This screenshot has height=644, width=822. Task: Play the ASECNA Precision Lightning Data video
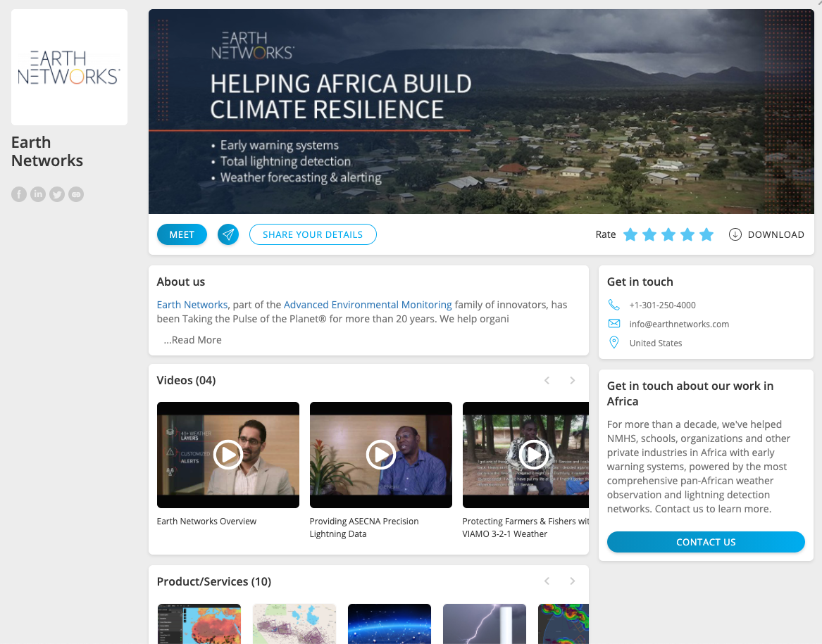pyautogui.click(x=381, y=455)
